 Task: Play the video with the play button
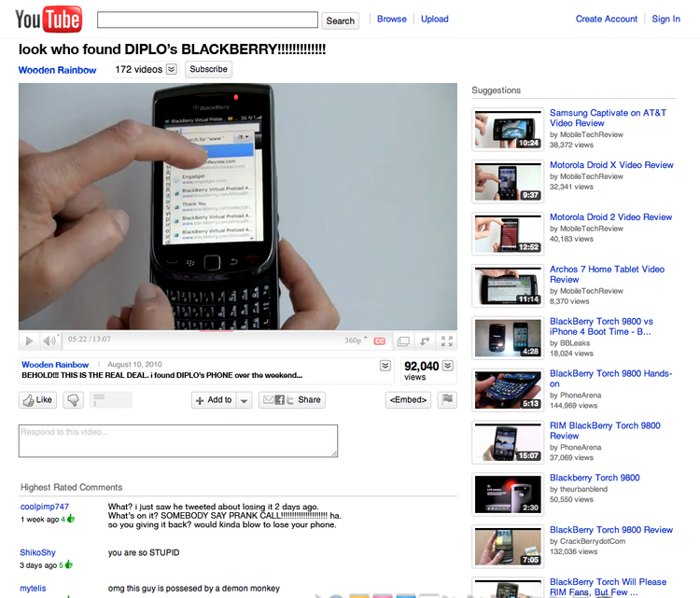tap(29, 341)
